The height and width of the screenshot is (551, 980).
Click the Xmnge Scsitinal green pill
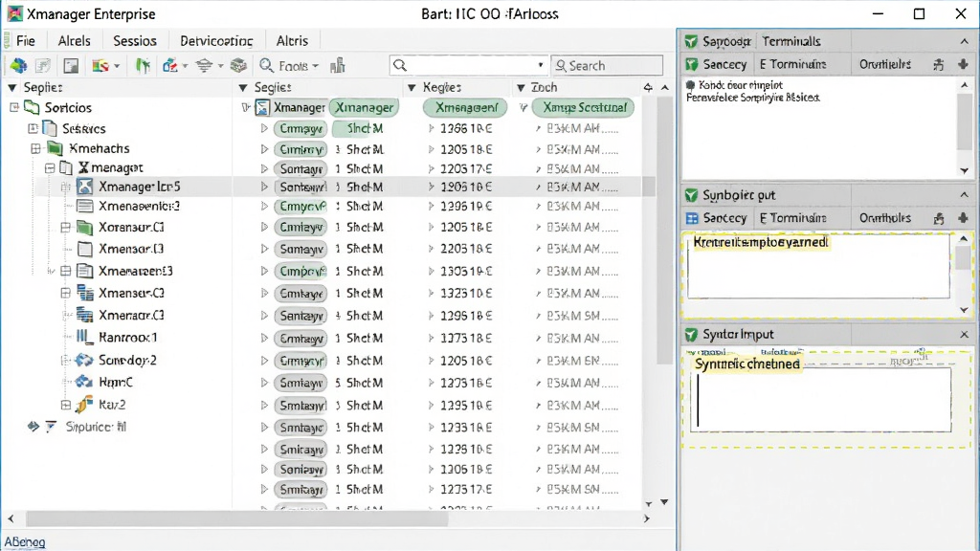pyautogui.click(x=585, y=107)
